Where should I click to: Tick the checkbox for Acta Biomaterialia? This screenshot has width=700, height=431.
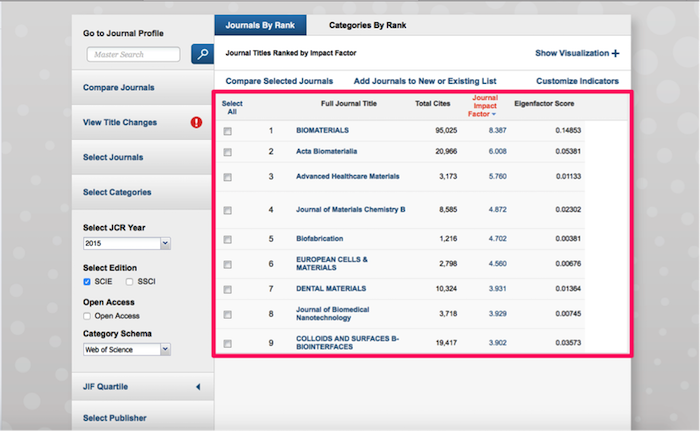[x=228, y=152]
